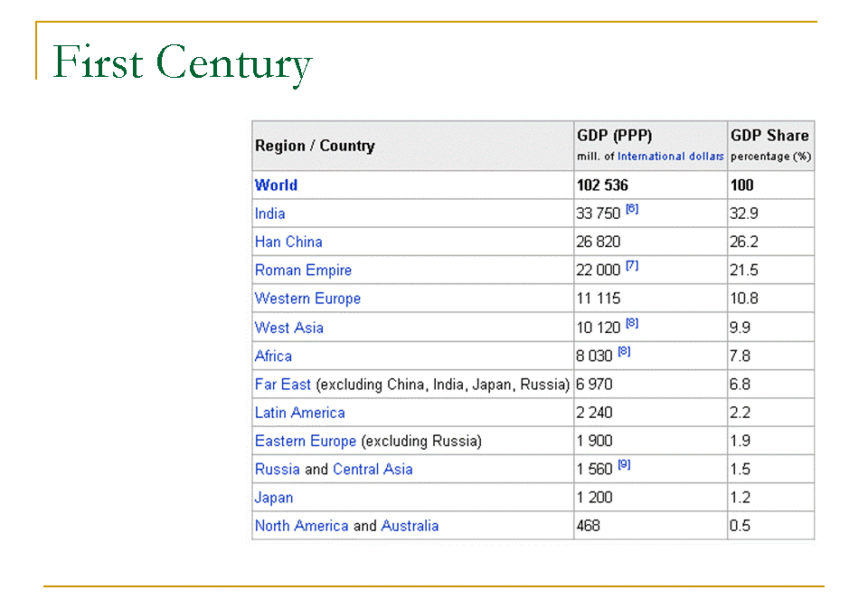Open the World link in the table

pos(276,185)
